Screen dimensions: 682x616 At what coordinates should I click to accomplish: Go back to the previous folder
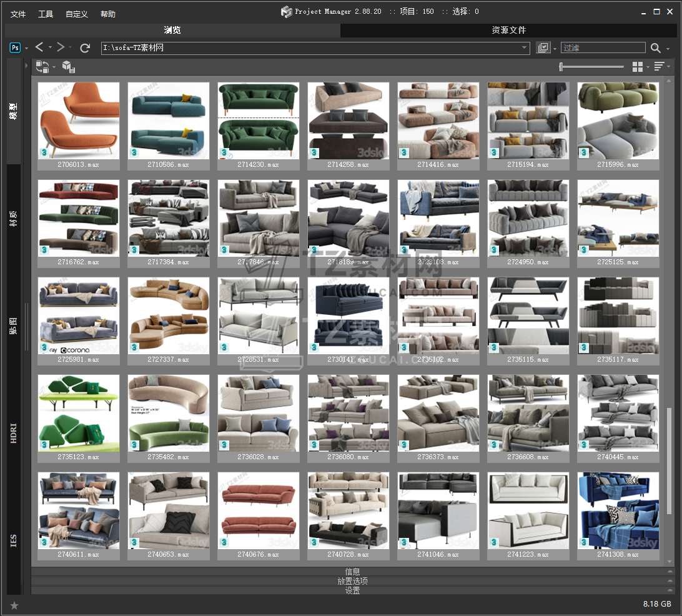pyautogui.click(x=39, y=47)
